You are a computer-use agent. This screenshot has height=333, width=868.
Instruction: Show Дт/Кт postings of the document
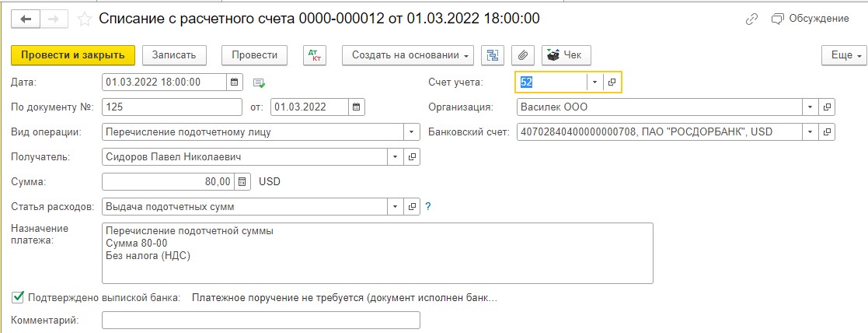[x=315, y=55]
